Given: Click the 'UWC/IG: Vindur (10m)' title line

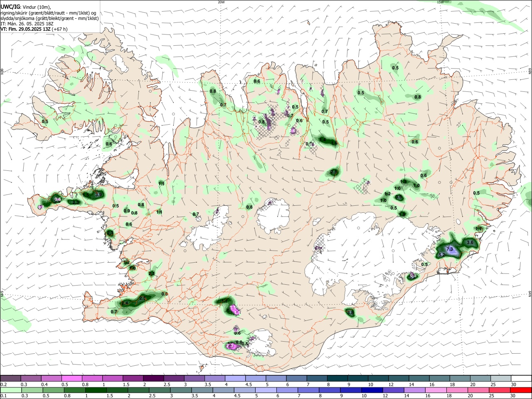Looking at the screenshot, I should point(26,7).
